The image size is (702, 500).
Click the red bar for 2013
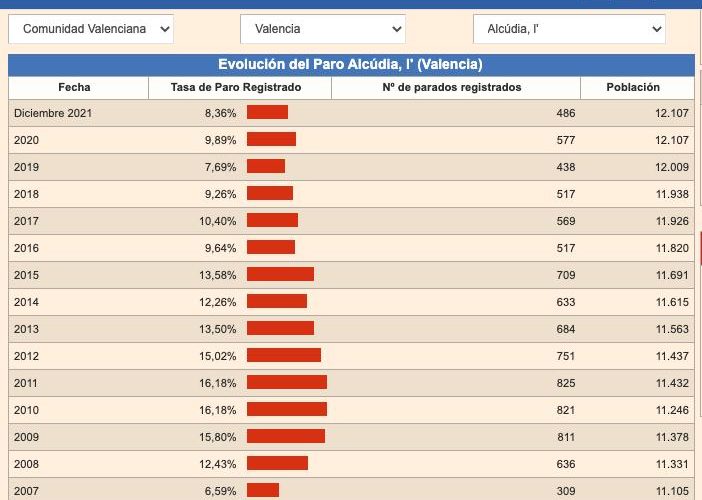pos(280,329)
